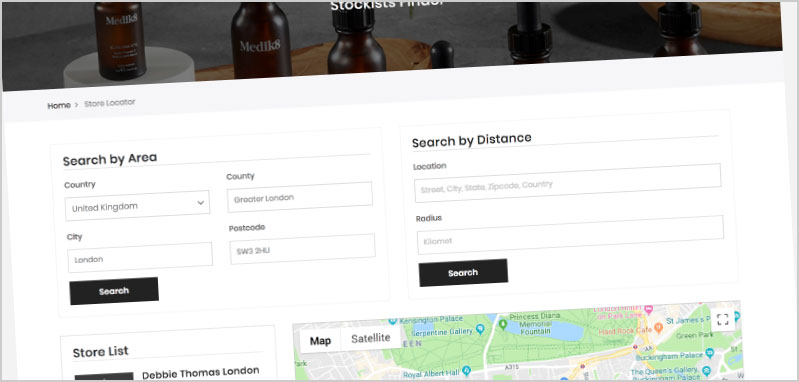Open the Country dropdown showing United Kingdom
This screenshot has width=799, height=382.
click(x=137, y=206)
